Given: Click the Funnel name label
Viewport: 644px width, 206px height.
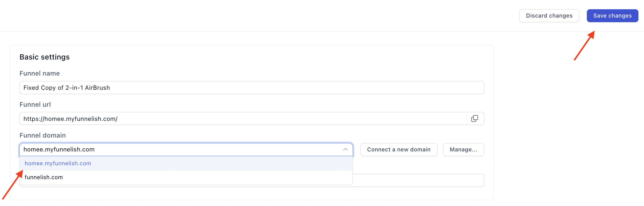Looking at the screenshot, I should click(40, 73).
